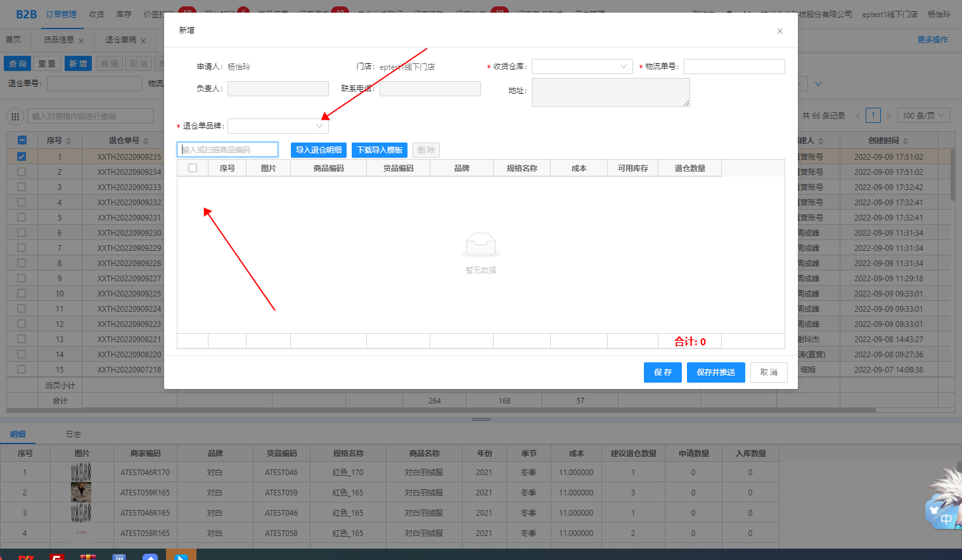Click the 保存并推送 button

(715, 372)
